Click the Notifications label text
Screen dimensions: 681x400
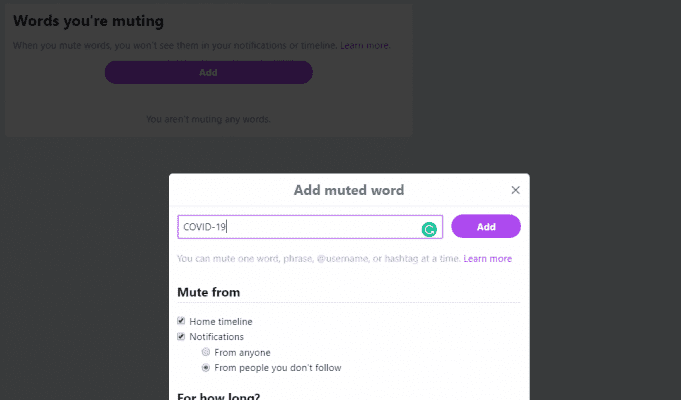point(216,337)
